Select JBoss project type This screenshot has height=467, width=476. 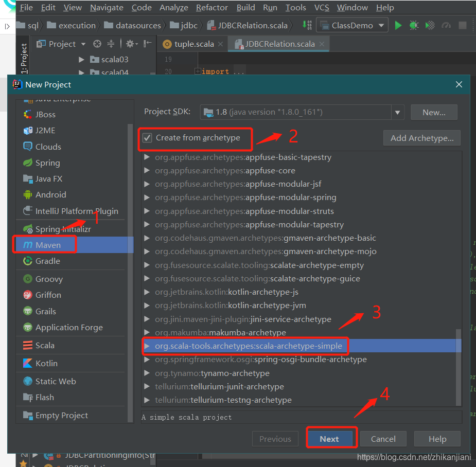75,114
